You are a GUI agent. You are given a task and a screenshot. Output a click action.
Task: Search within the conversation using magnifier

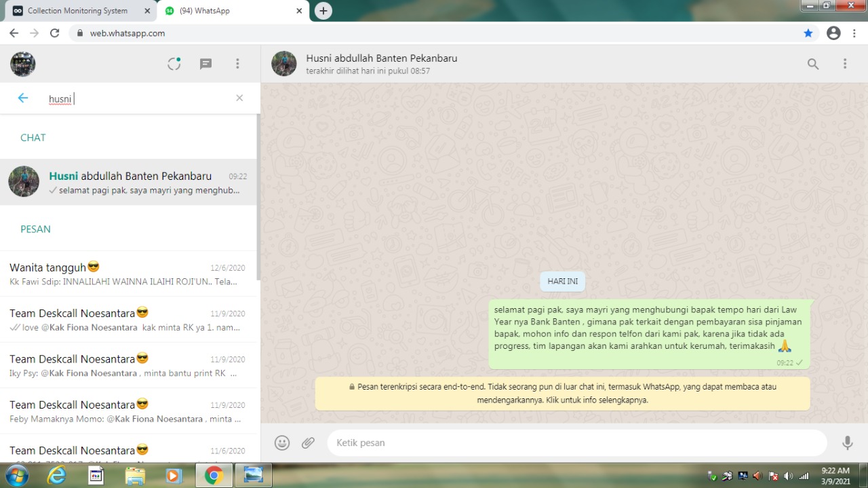click(812, 64)
